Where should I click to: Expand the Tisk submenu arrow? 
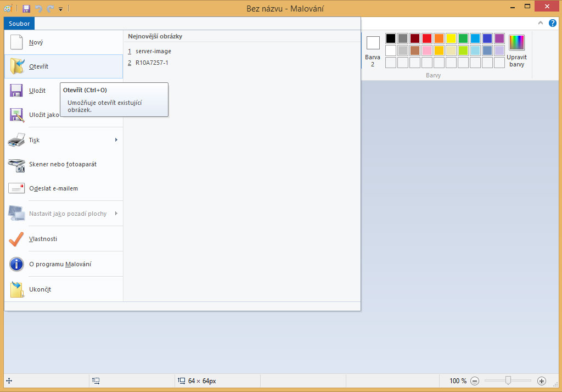[116, 140]
